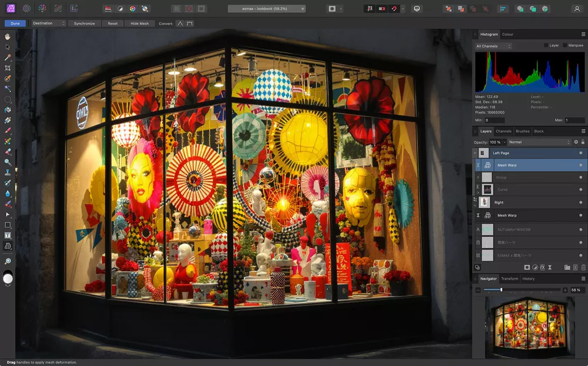The image size is (588, 366).
Task: Click the delete layer trash icon
Action: 583,267
